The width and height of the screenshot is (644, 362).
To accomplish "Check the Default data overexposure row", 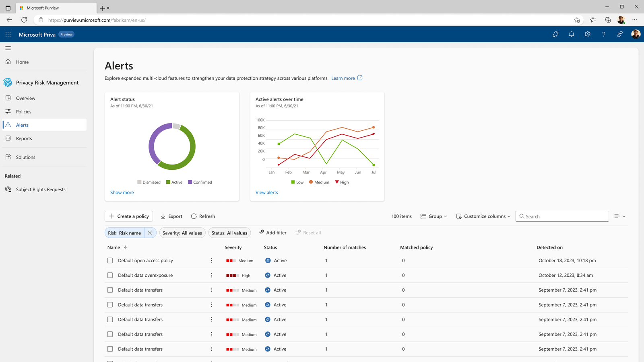I will [x=110, y=275].
